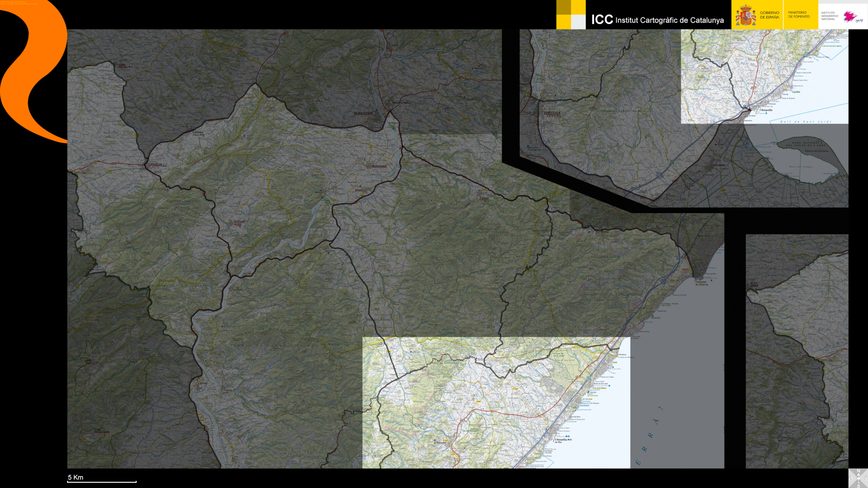
Task: Click the yellow ICC squares logo
Action: [571, 15]
